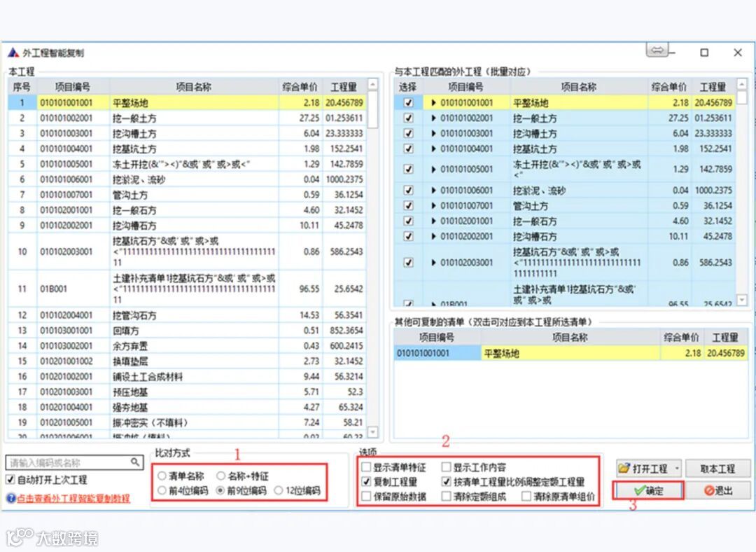
Task: Select 名称+特征 comparison mode
Action: coord(220,476)
